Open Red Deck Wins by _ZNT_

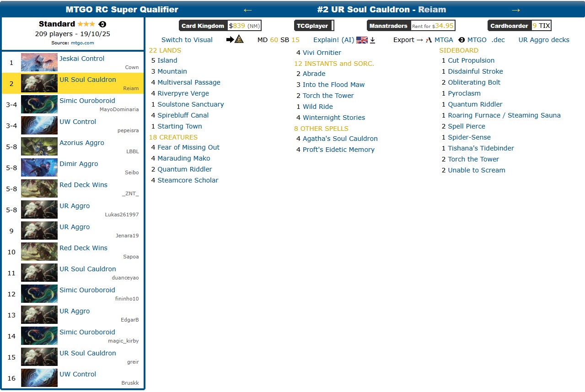pos(83,185)
